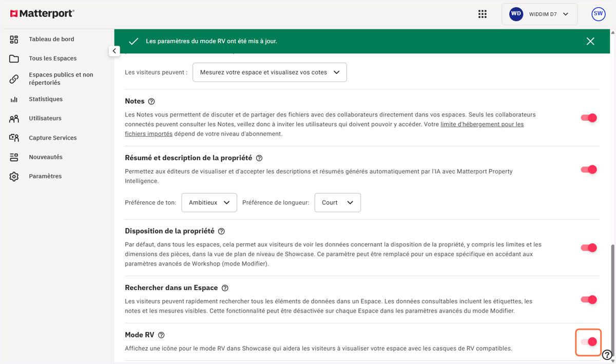
Task: Click the banner message about paramètres du mode RV
Action: [x=211, y=41]
